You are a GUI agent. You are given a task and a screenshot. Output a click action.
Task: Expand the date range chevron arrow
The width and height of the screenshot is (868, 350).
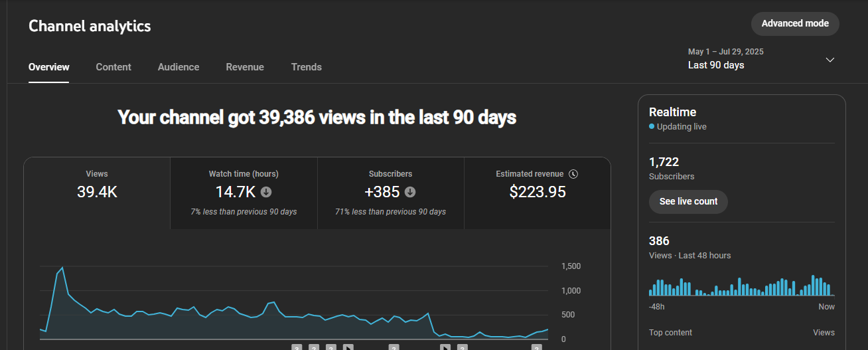pos(830,60)
